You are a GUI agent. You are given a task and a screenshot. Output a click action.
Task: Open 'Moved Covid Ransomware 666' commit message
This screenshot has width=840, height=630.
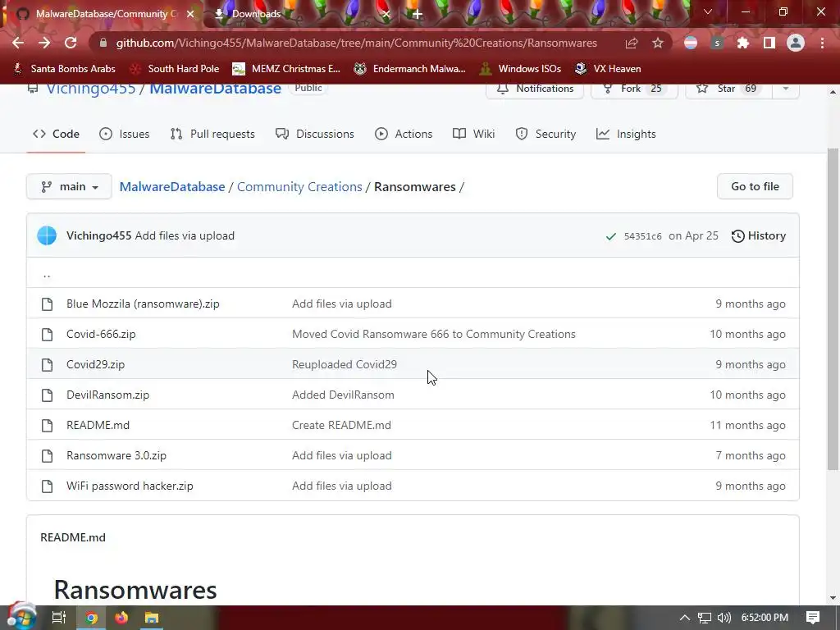pos(434,335)
